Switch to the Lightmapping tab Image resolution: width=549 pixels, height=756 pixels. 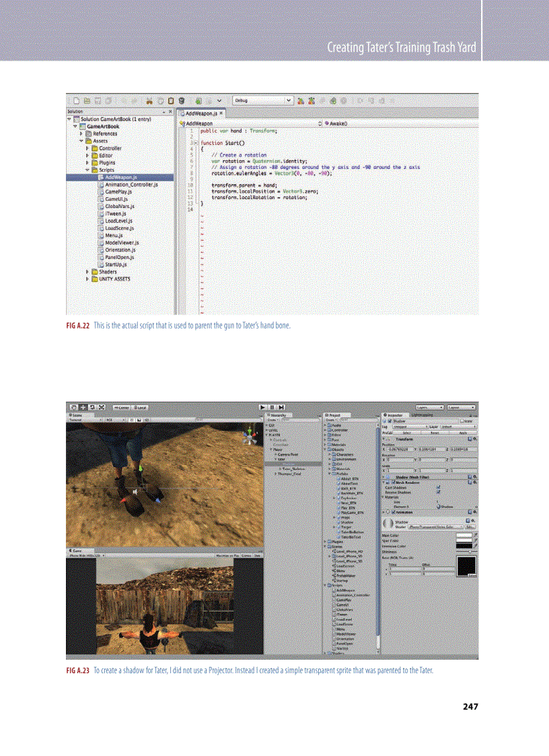(422, 415)
